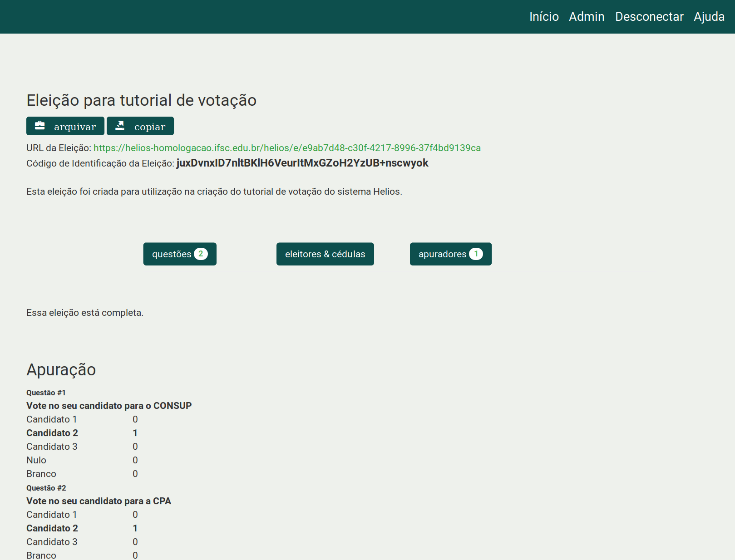Open the Ajuda help page

tap(709, 17)
